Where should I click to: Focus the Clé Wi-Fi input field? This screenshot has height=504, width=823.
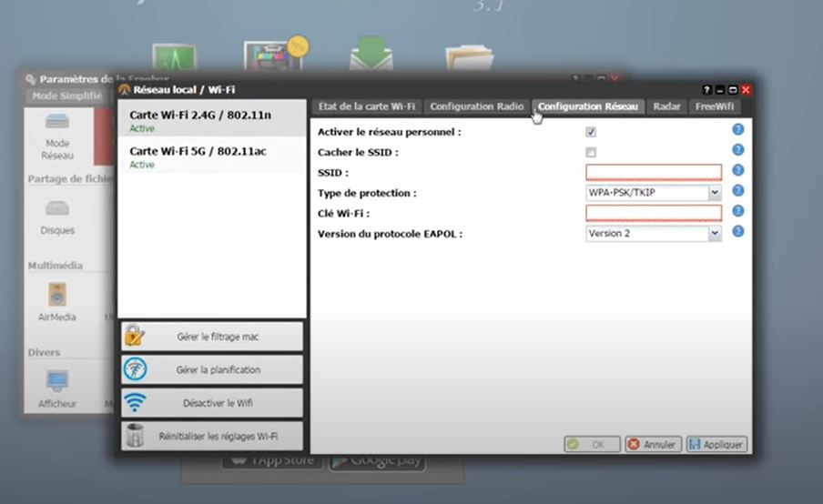pos(654,213)
